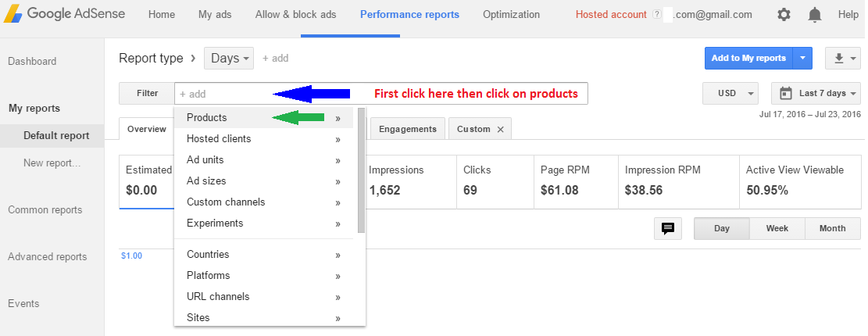Choose Platforms in the filter menu
The width and height of the screenshot is (868, 336).
tap(263, 275)
